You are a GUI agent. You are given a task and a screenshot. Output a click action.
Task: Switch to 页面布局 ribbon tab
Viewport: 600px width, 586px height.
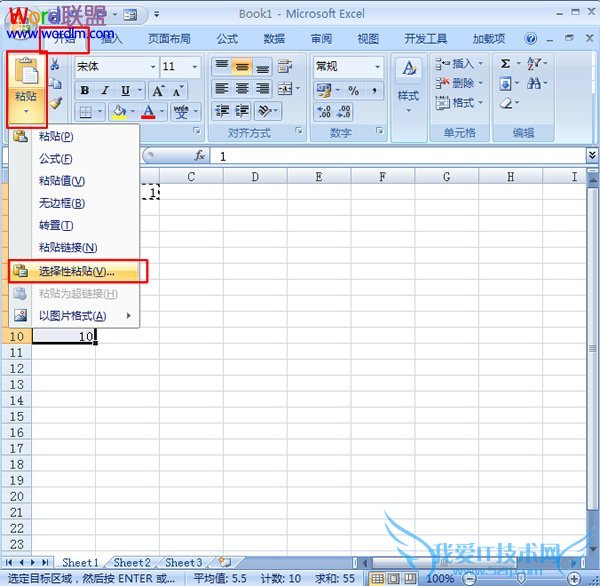pyautogui.click(x=169, y=39)
